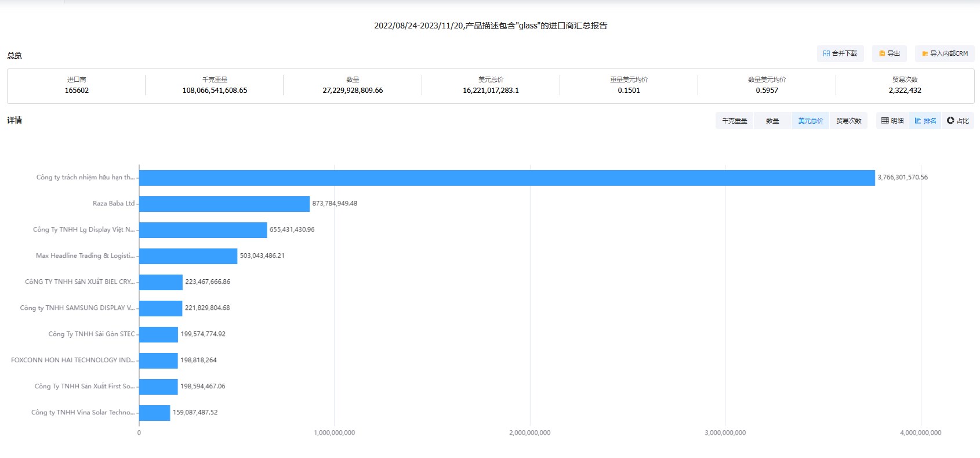Click label 'Max Headline Trading & Logisti...'
980x458 pixels.
(x=85, y=255)
